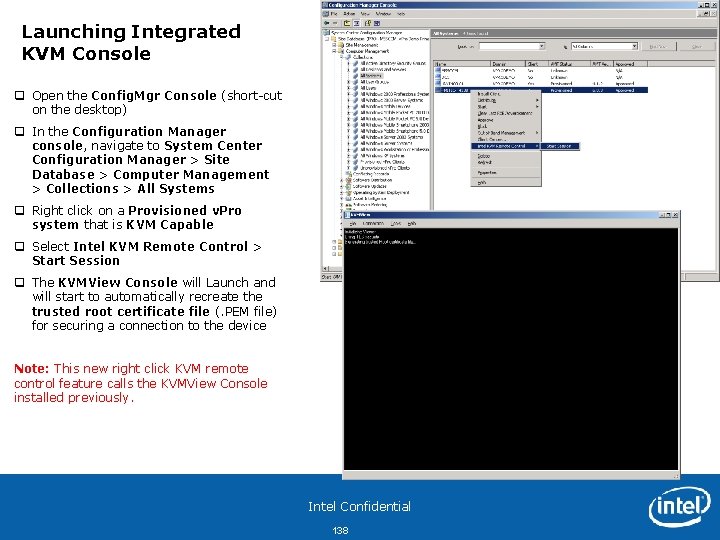The image size is (720, 540).
Task: Open the Look for combo box dropdown
Action: click(x=542, y=46)
